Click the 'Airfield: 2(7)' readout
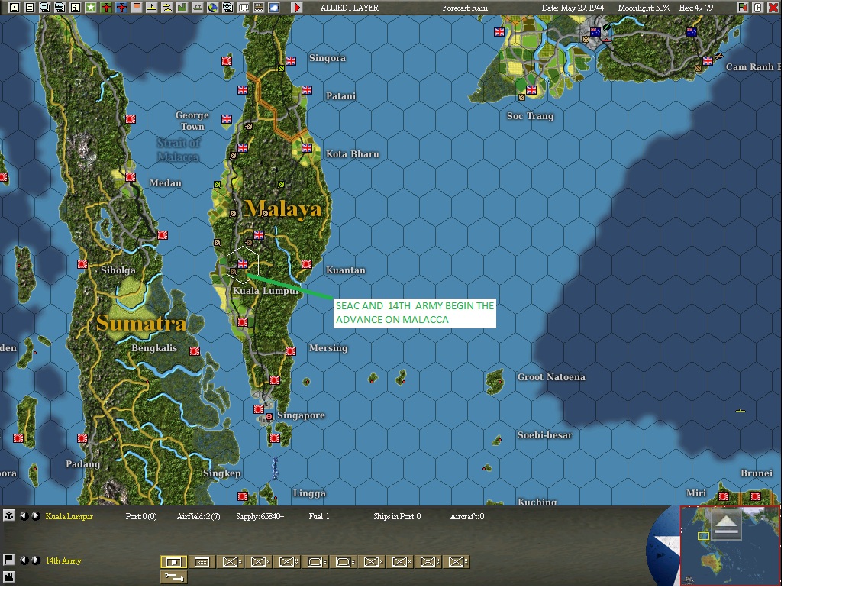The height and width of the screenshot is (591, 868). (x=198, y=516)
